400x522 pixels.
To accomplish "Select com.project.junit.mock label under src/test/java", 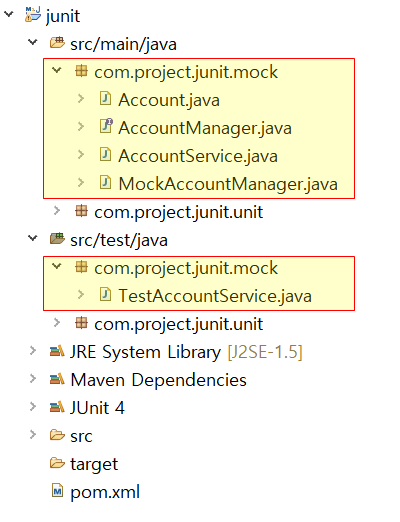I will point(186,268).
